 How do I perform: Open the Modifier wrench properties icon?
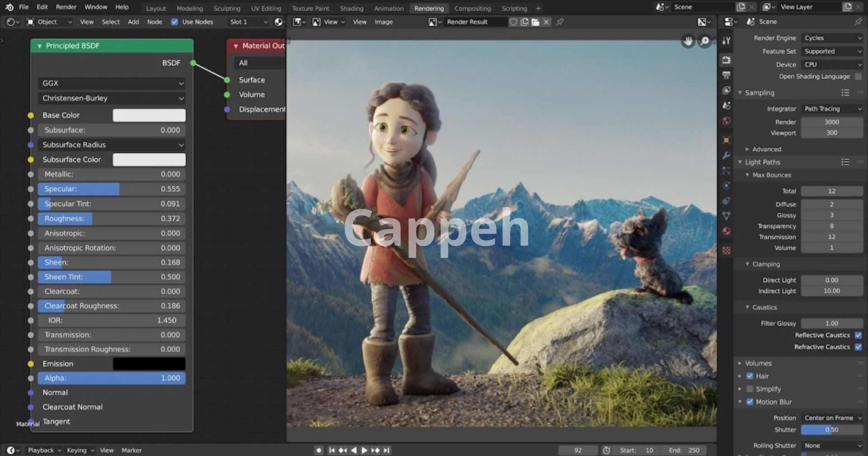point(726,155)
